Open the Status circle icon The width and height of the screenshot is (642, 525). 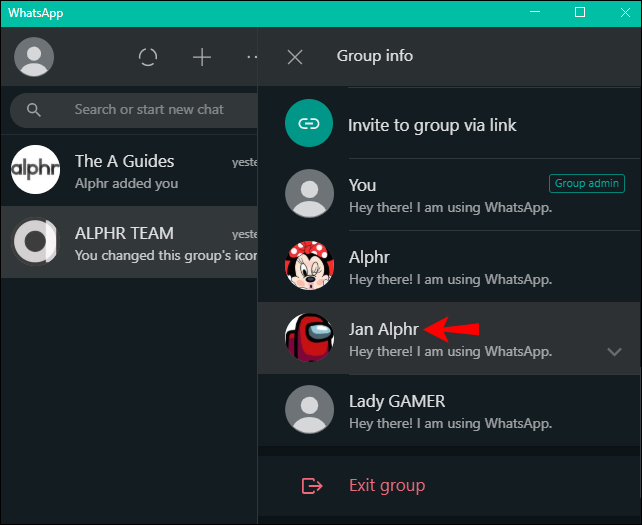click(x=148, y=57)
